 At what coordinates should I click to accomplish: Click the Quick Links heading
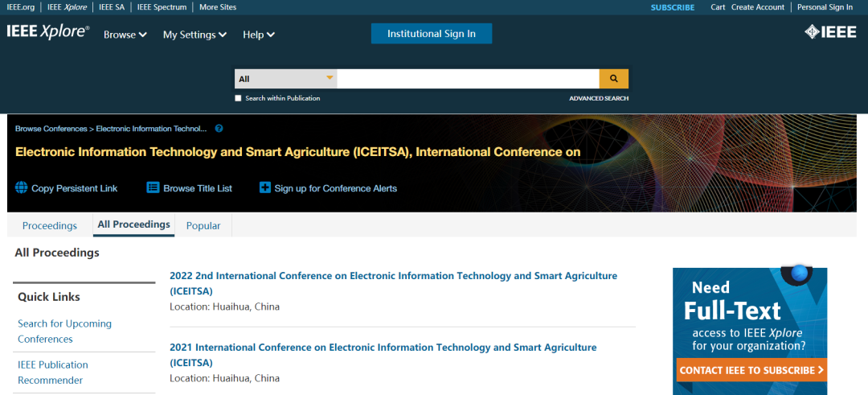(x=49, y=297)
